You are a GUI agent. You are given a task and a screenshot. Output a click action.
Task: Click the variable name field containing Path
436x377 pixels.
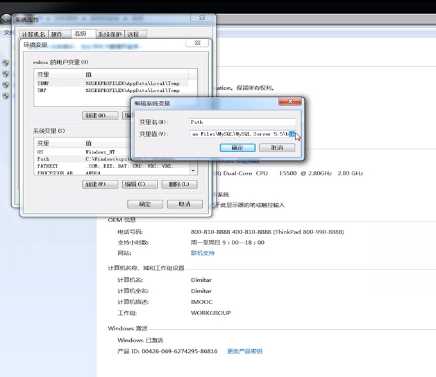click(242, 122)
